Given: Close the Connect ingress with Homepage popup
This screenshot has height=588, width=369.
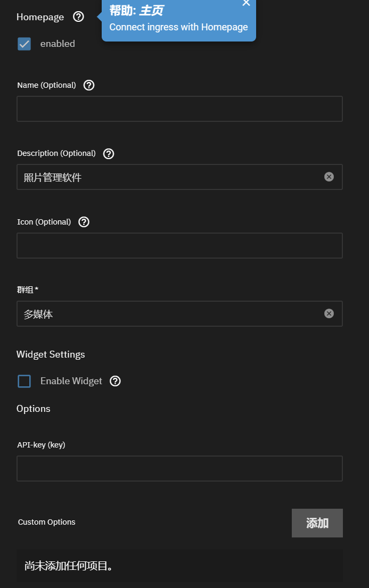Looking at the screenshot, I should [x=246, y=4].
